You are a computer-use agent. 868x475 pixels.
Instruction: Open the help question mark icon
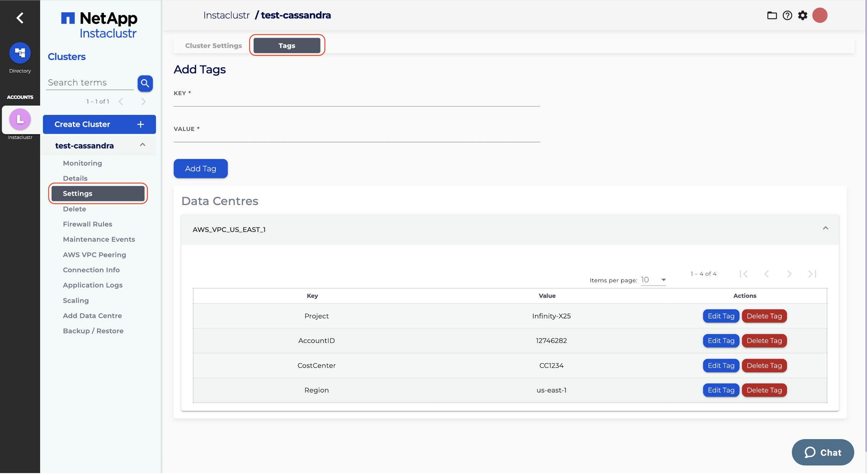point(787,16)
